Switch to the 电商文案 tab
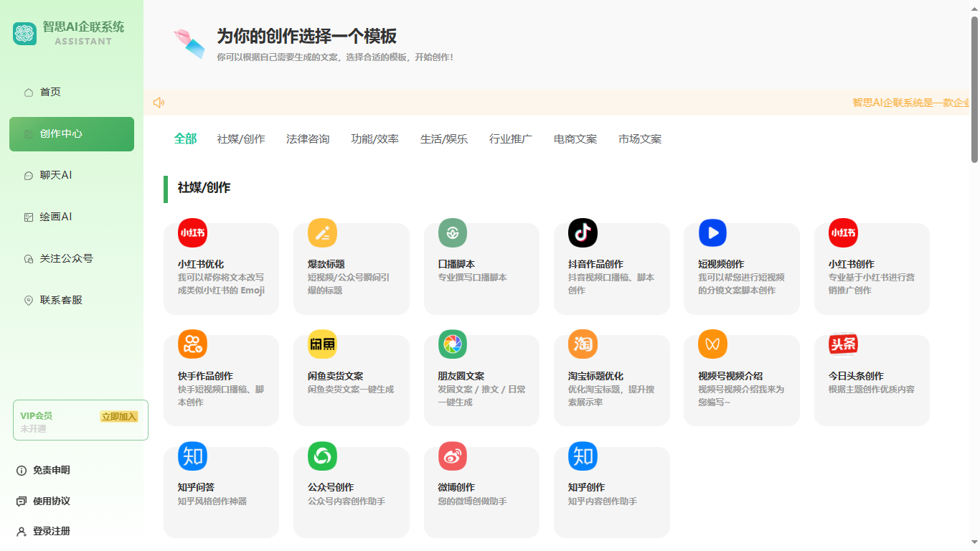 click(x=575, y=139)
